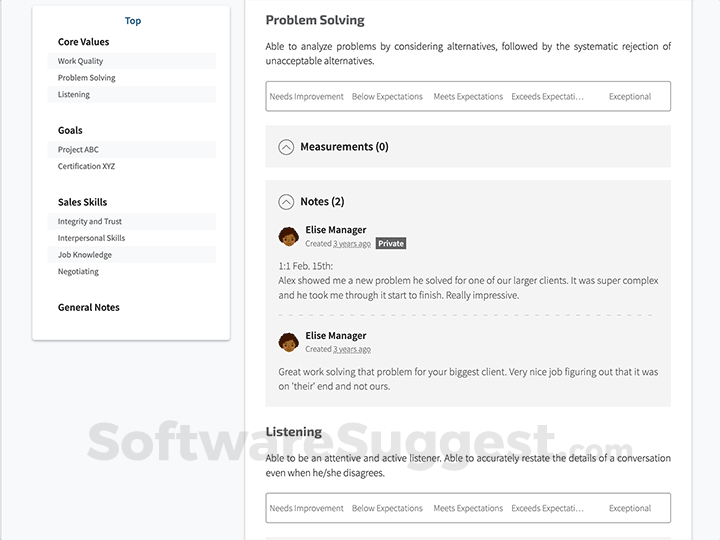Open General Notes section in sidebar
This screenshot has height=540, width=720.
89,308
